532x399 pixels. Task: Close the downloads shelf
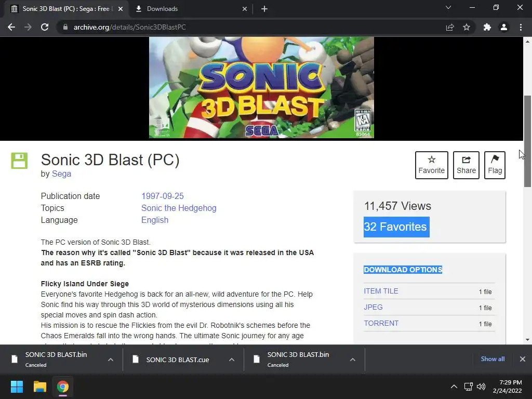click(523, 359)
